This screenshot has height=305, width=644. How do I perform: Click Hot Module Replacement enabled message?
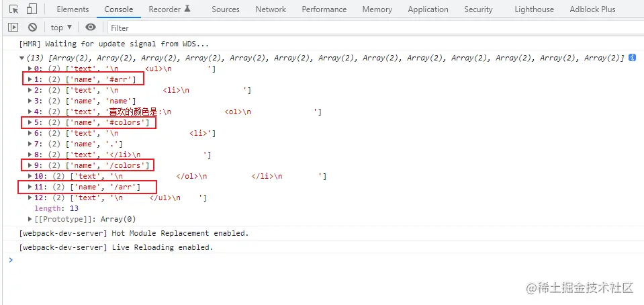(x=134, y=233)
